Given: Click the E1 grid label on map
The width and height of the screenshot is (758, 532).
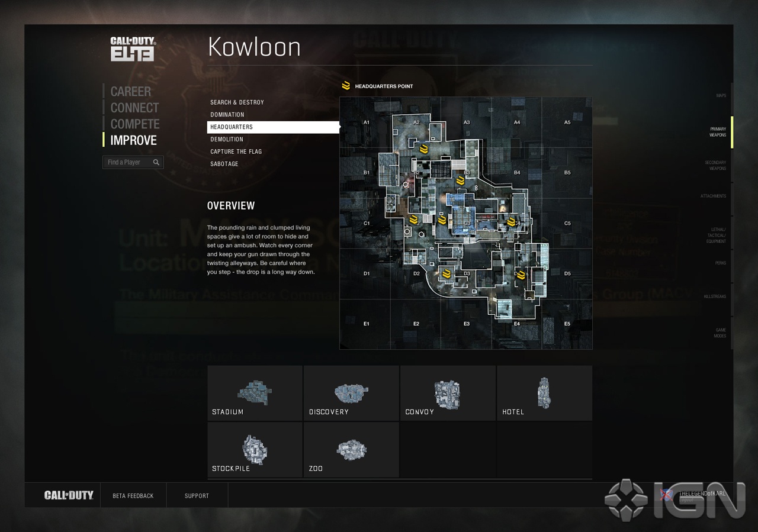Looking at the screenshot, I should [367, 324].
